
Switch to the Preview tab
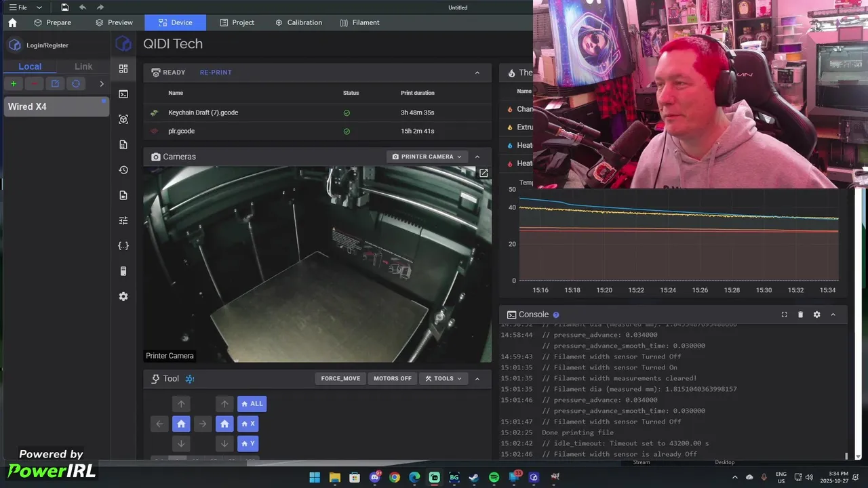pos(114,22)
